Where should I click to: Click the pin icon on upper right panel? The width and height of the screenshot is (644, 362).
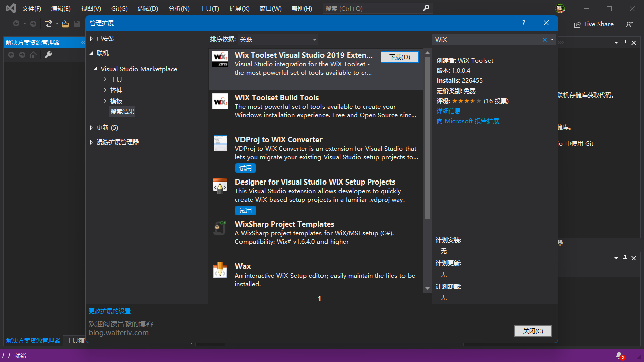625,42
